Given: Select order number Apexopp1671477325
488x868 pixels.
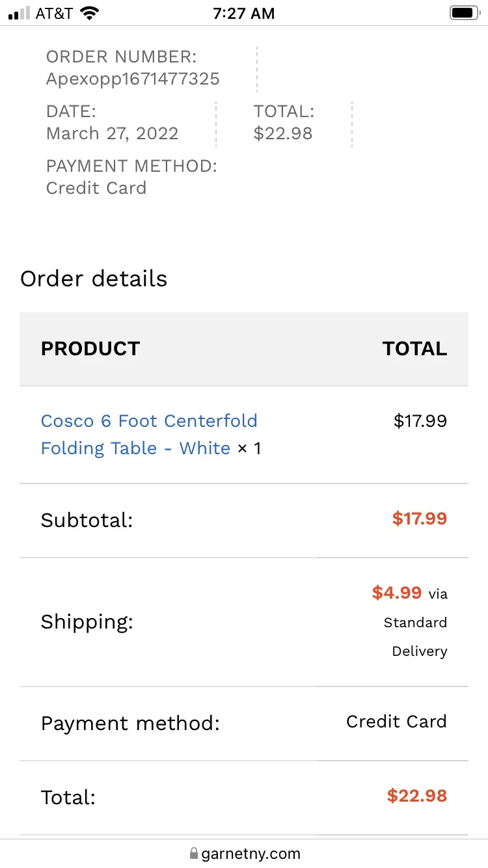Looking at the screenshot, I should click(x=133, y=79).
